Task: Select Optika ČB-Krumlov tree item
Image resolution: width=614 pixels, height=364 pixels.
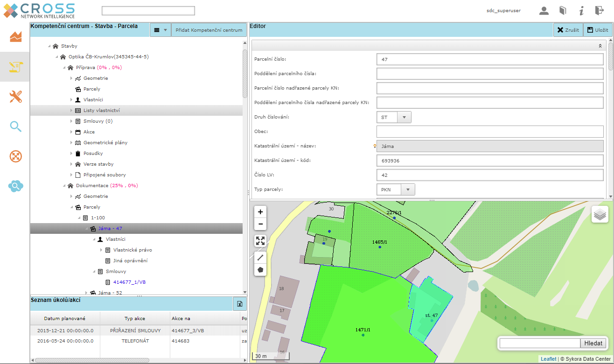Action: pyautogui.click(x=108, y=57)
